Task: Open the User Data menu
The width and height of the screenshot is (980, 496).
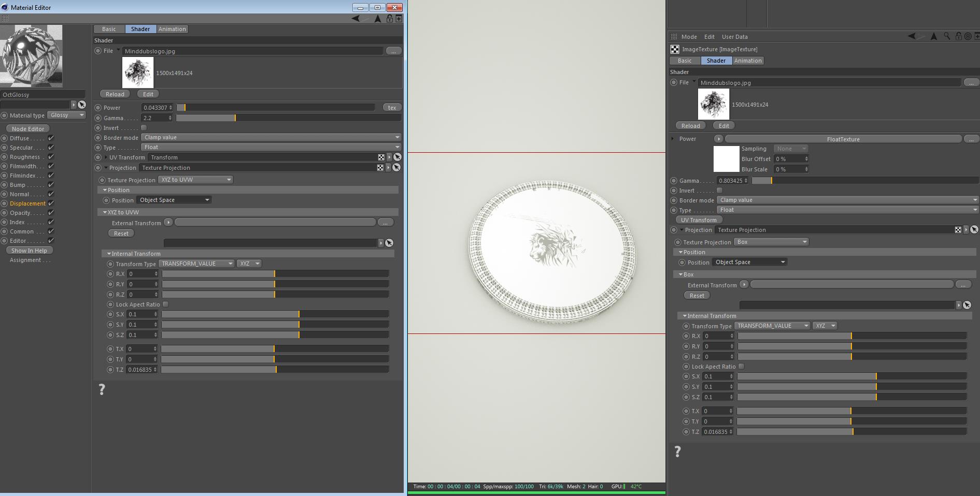Action: coord(734,37)
